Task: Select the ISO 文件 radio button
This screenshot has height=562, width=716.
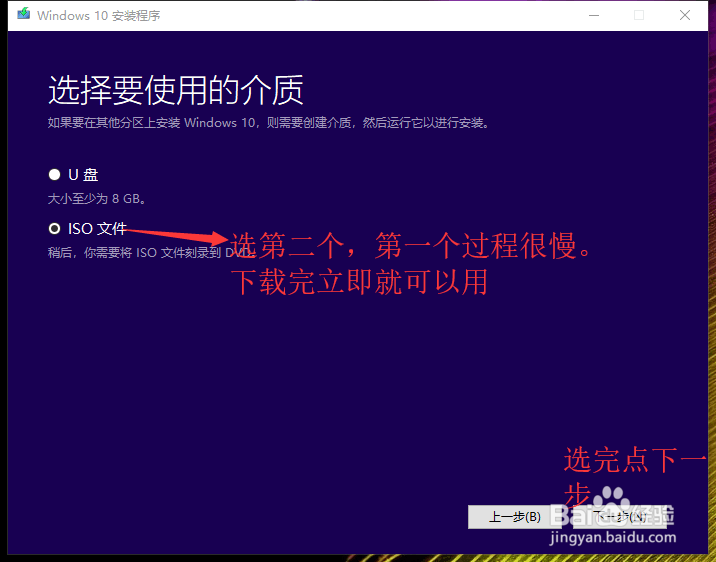Action: tap(54, 228)
